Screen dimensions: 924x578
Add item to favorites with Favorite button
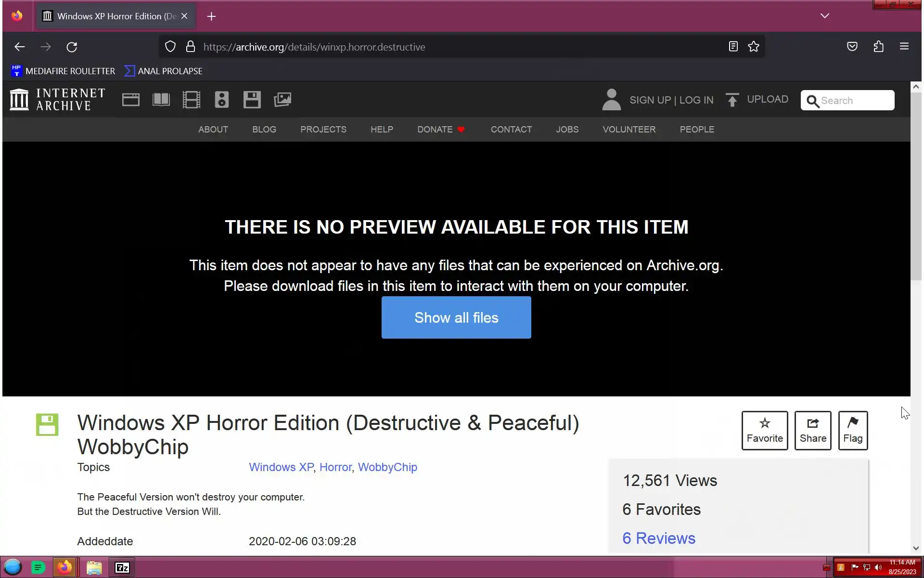coord(764,430)
